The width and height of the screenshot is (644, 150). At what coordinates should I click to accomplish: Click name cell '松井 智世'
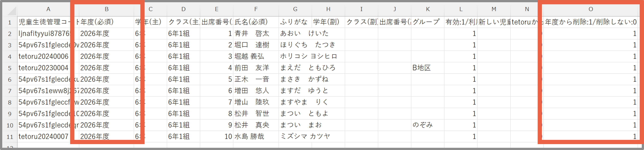pos(256,114)
